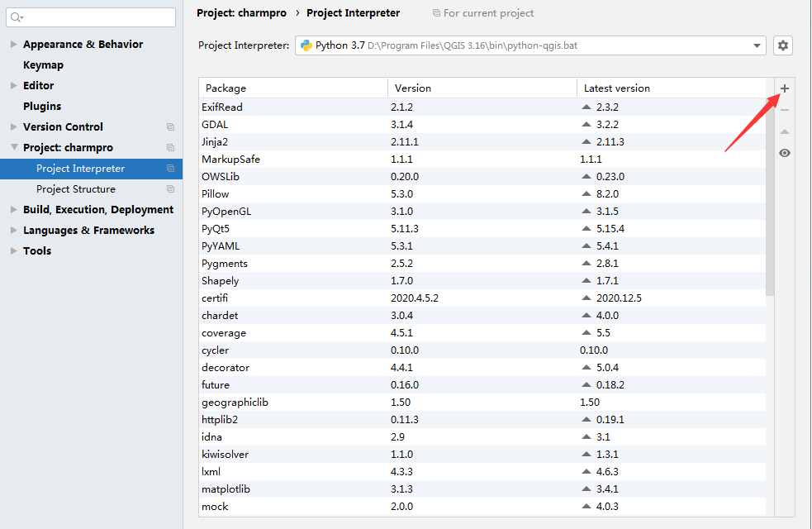Select the coverage package row

[482, 332]
